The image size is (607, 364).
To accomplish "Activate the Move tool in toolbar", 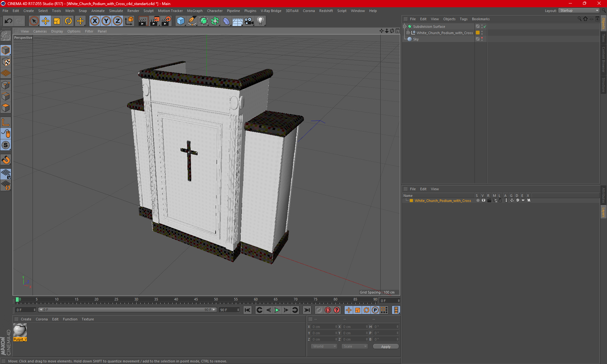I will pyautogui.click(x=46, y=21).
